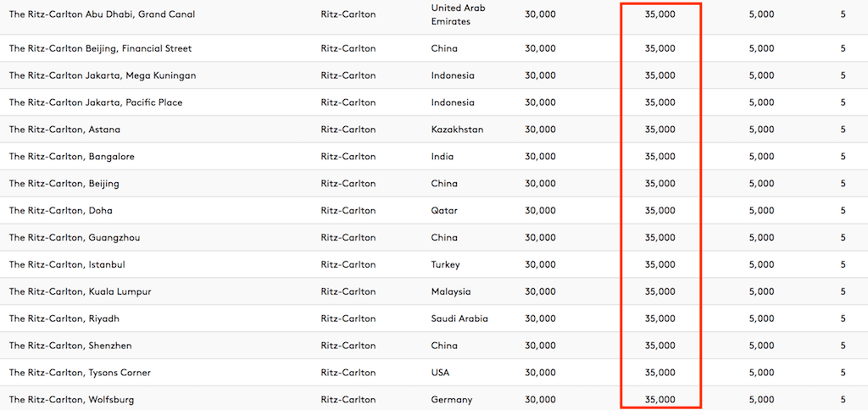Select The Ritz-Carlton, Riyadh hotel name
The height and width of the screenshot is (410, 868).
[64, 319]
